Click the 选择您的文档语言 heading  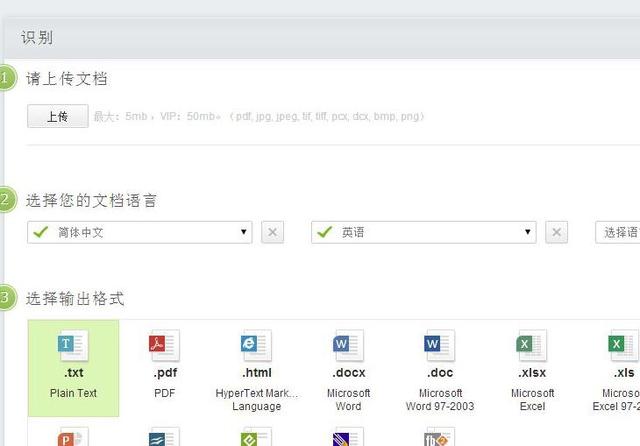tap(91, 200)
